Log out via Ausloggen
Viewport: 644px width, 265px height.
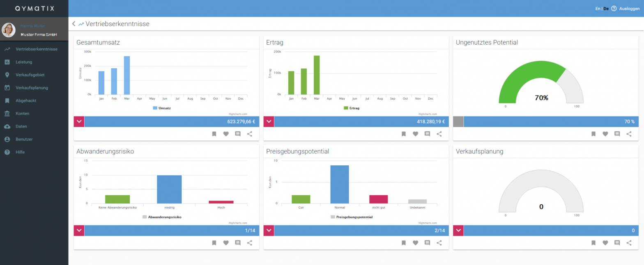coord(629,9)
